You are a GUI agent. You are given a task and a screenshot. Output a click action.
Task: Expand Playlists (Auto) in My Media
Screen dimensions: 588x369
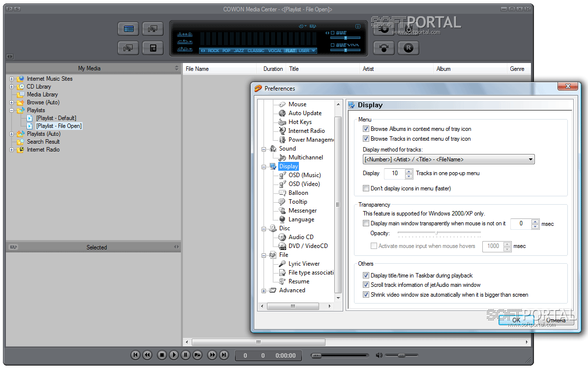(x=12, y=134)
